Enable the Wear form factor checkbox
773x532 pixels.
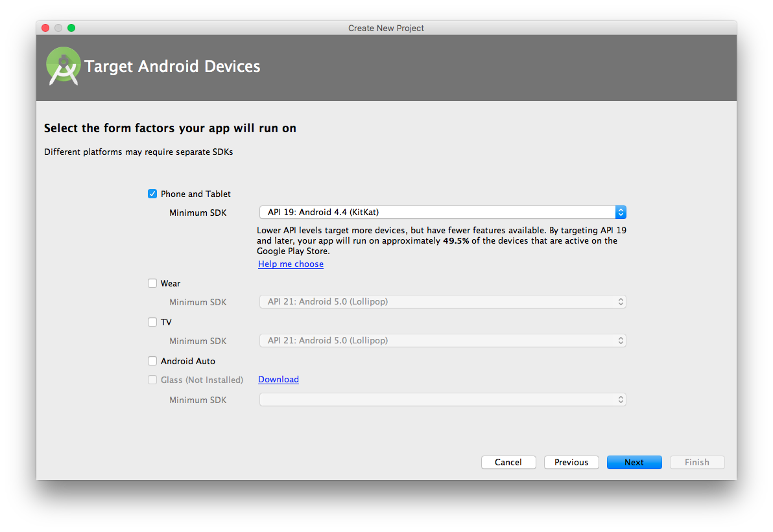152,283
